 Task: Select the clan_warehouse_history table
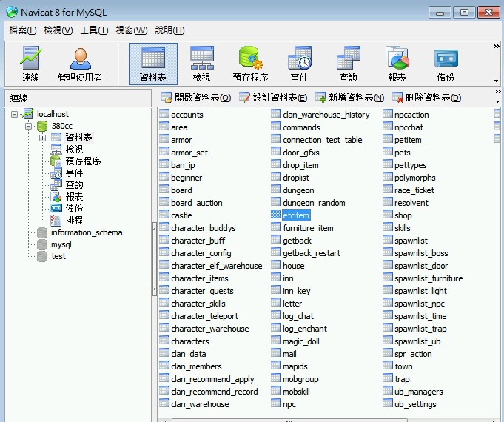coord(326,115)
